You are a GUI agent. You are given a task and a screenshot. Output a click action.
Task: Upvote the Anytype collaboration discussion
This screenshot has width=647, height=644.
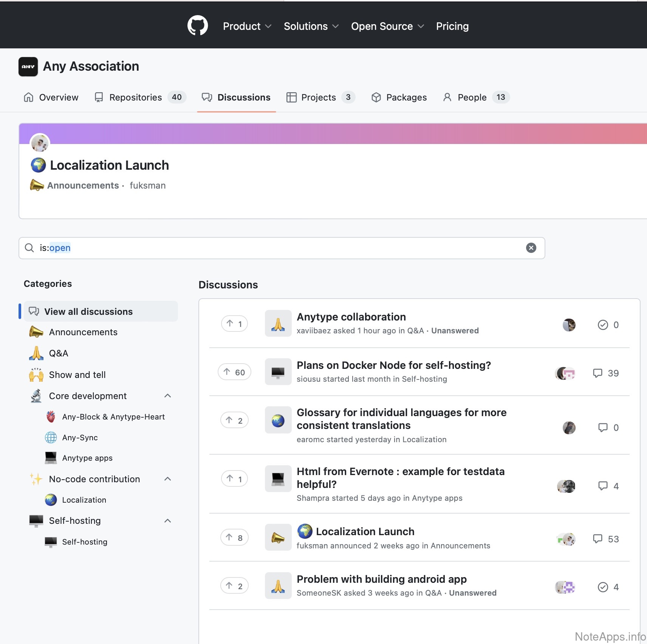pos(234,324)
